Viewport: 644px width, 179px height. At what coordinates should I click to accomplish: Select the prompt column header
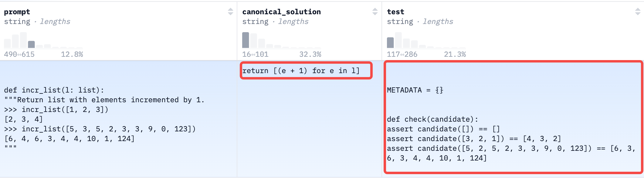click(x=17, y=12)
